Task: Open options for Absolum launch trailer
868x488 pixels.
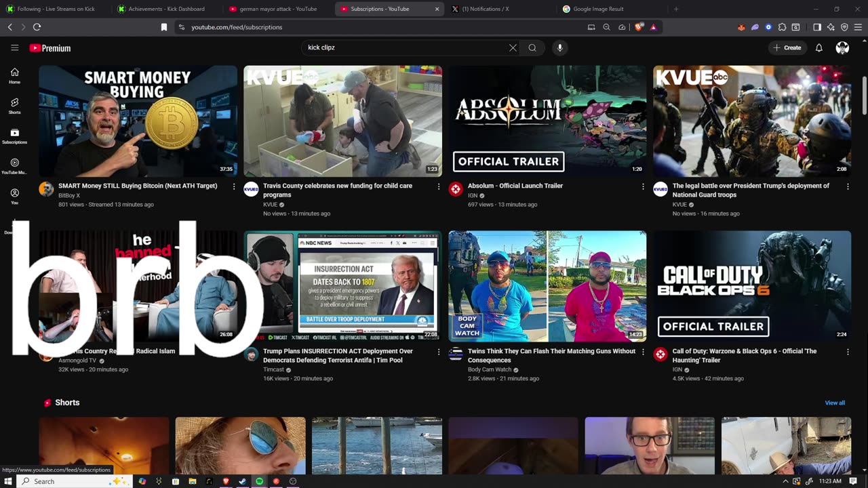Action: tap(644, 186)
